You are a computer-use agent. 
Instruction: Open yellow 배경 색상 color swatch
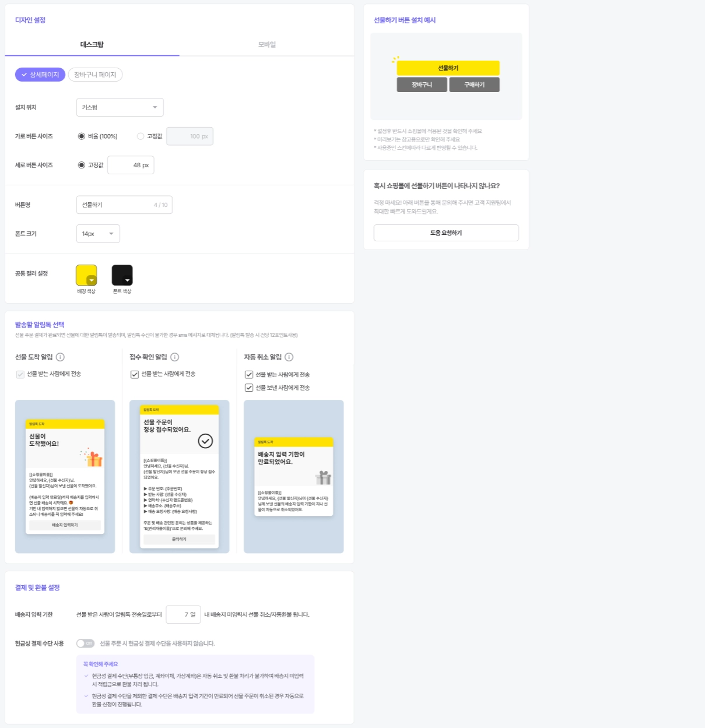(86, 275)
